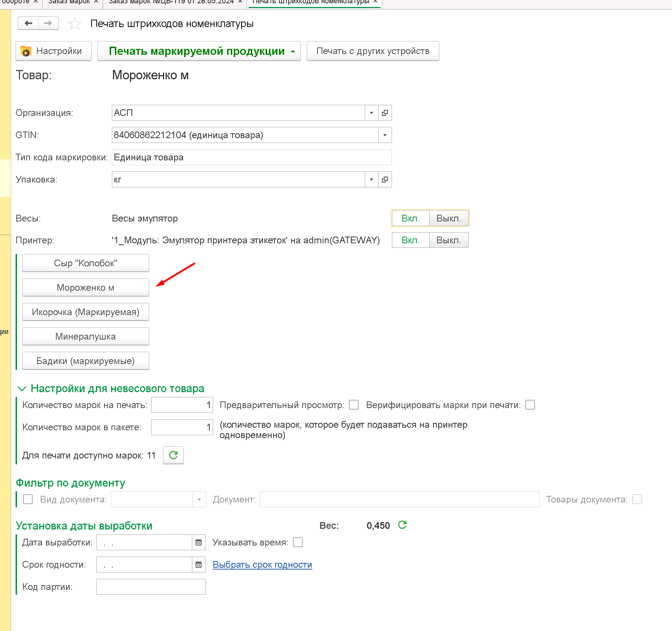Collapse Настройки для невесового товара section
Screen dimensions: 672x631
coord(22,388)
